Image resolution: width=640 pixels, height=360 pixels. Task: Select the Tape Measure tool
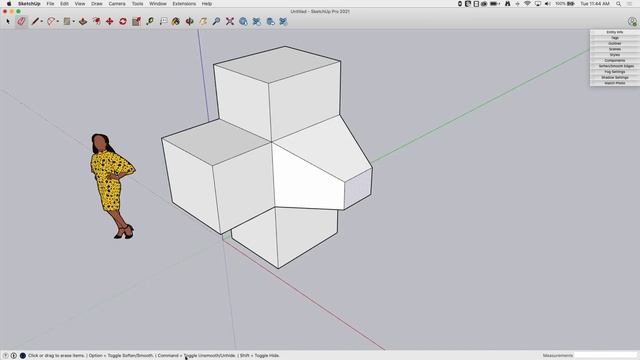(150, 21)
